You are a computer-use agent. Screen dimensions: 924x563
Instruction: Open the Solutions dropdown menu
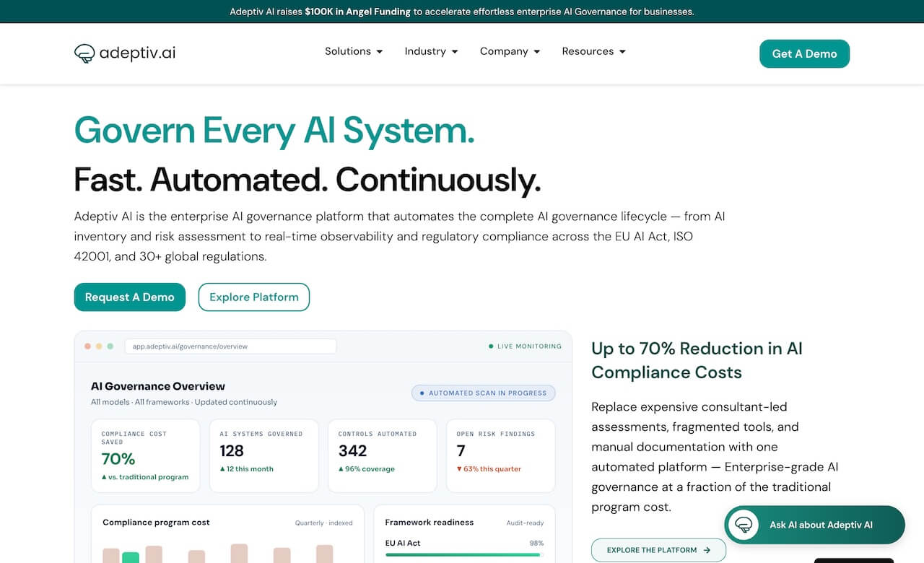click(x=354, y=51)
